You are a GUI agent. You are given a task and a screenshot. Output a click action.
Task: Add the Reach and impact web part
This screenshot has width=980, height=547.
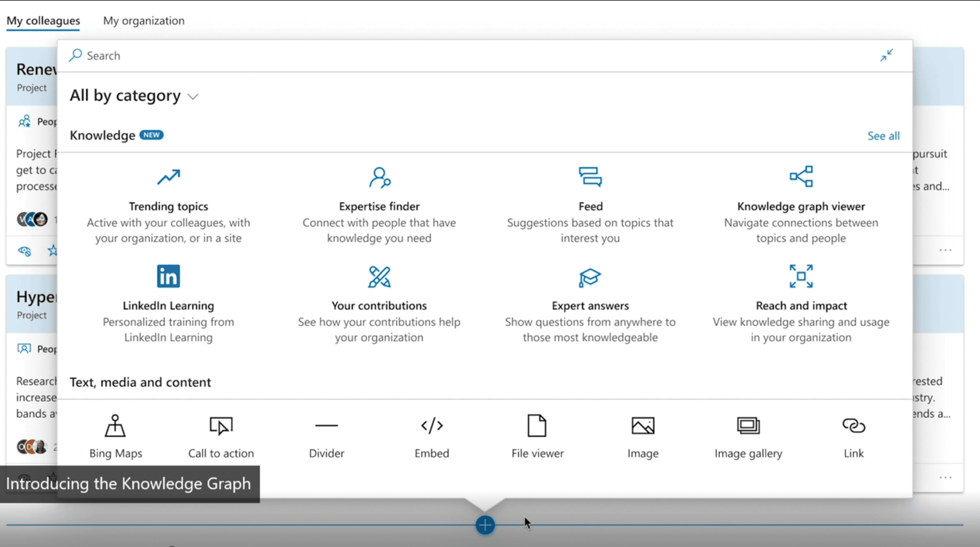801,304
